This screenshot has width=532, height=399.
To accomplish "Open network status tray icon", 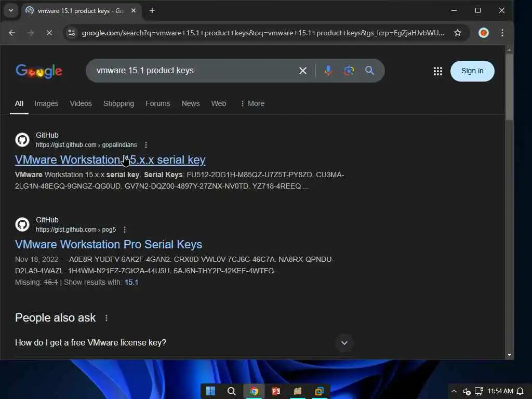I will pyautogui.click(x=478, y=391).
